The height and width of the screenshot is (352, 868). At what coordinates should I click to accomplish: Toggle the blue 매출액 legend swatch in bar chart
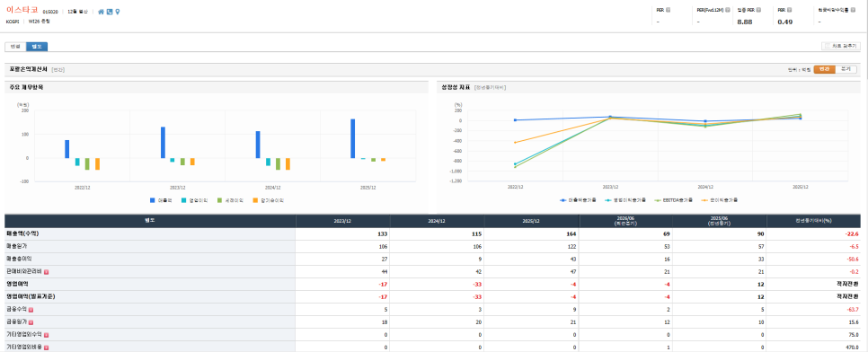(152, 200)
